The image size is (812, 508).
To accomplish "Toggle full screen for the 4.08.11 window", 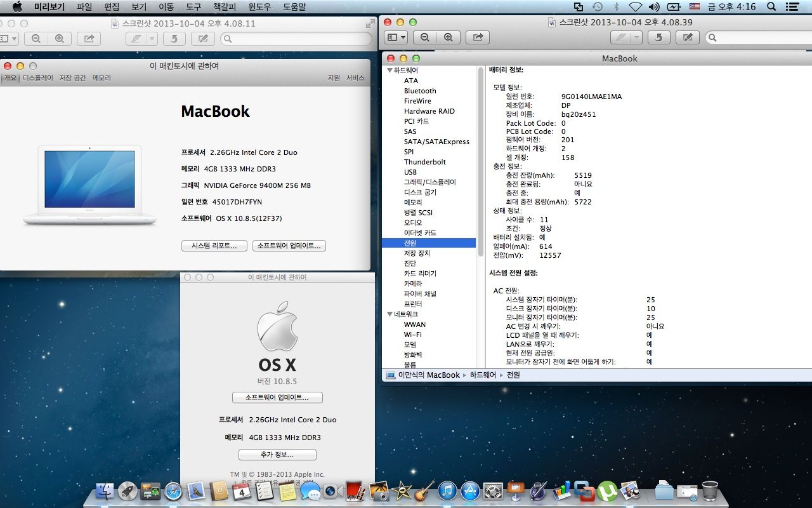I will (x=370, y=23).
